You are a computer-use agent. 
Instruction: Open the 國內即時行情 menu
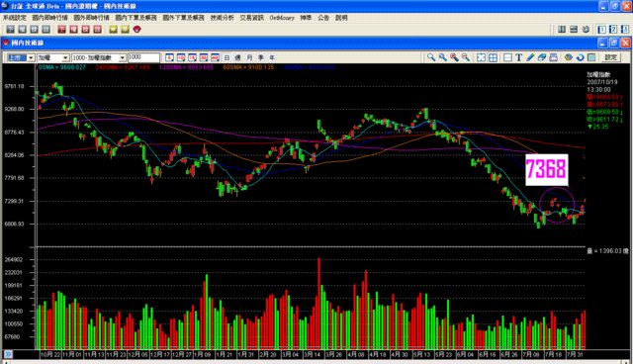pyautogui.click(x=50, y=18)
